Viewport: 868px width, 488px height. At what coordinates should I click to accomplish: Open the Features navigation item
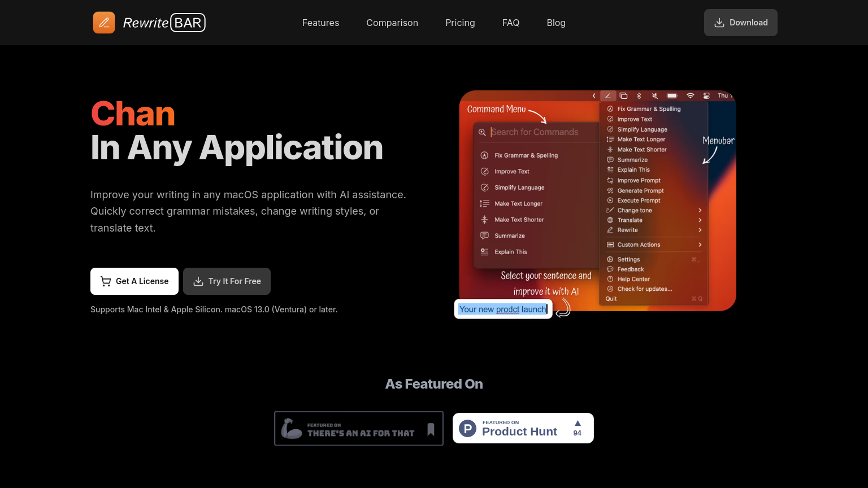coord(320,23)
